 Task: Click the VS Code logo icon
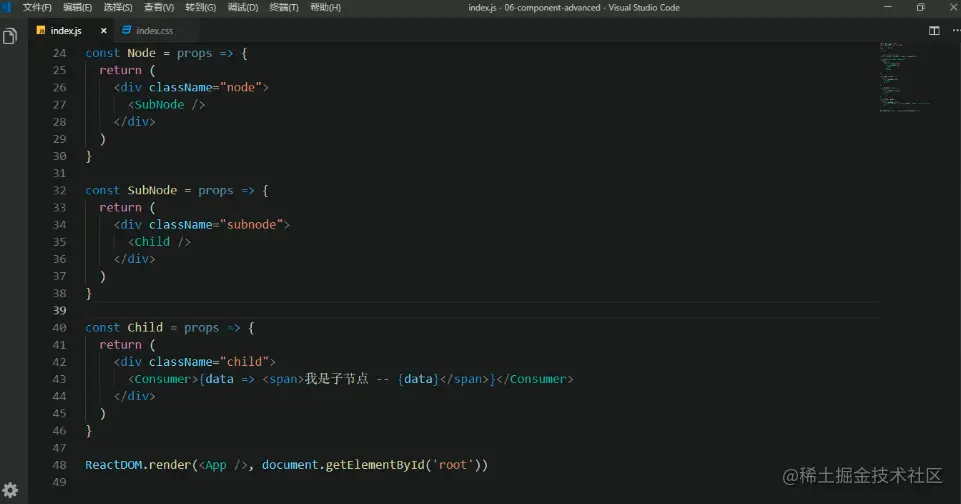6,7
